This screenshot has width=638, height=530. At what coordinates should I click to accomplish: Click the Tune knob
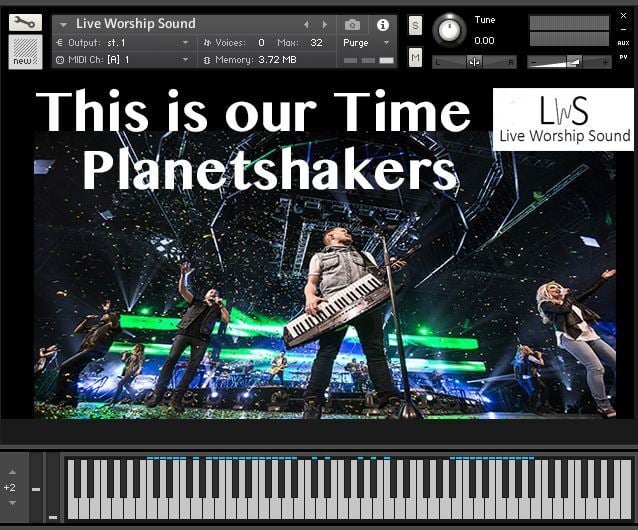[449, 31]
